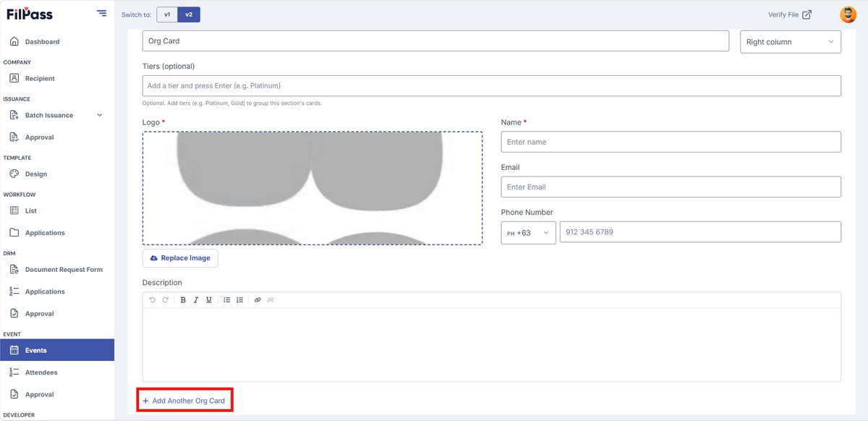
Task: Open the user profile avatar
Action: [x=847, y=14]
